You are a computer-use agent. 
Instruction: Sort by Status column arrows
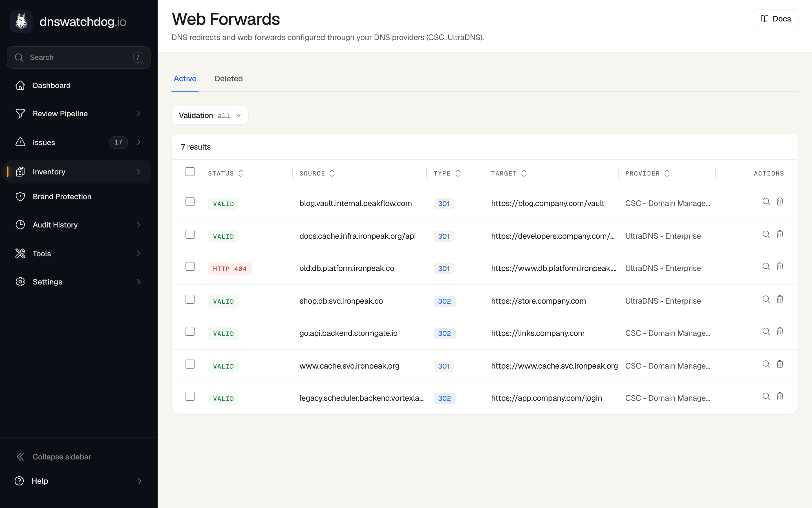pyautogui.click(x=240, y=173)
